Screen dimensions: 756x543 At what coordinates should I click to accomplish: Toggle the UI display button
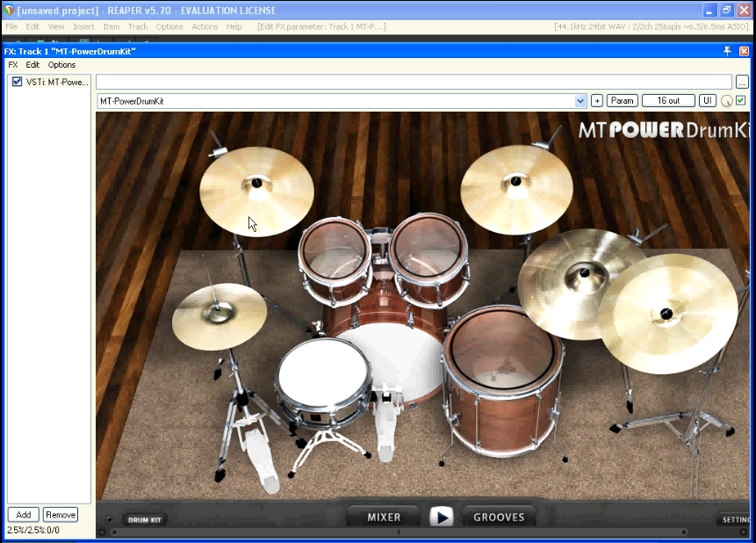coord(708,101)
